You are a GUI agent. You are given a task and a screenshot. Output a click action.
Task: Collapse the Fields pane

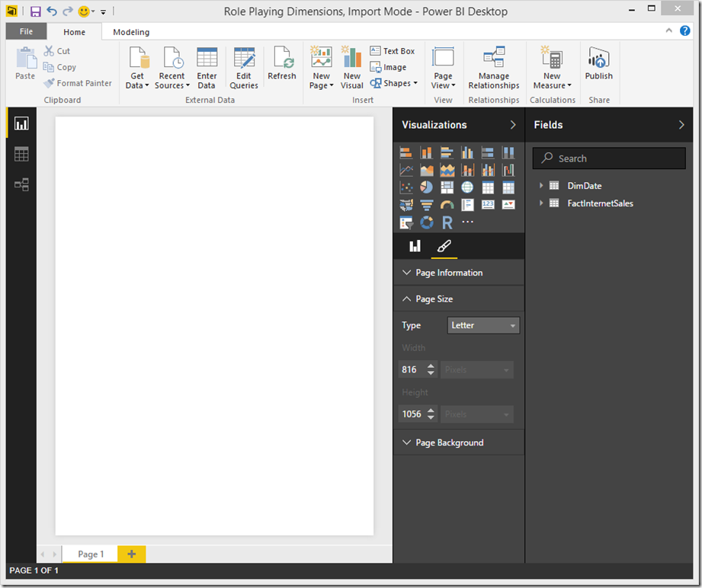click(x=681, y=125)
